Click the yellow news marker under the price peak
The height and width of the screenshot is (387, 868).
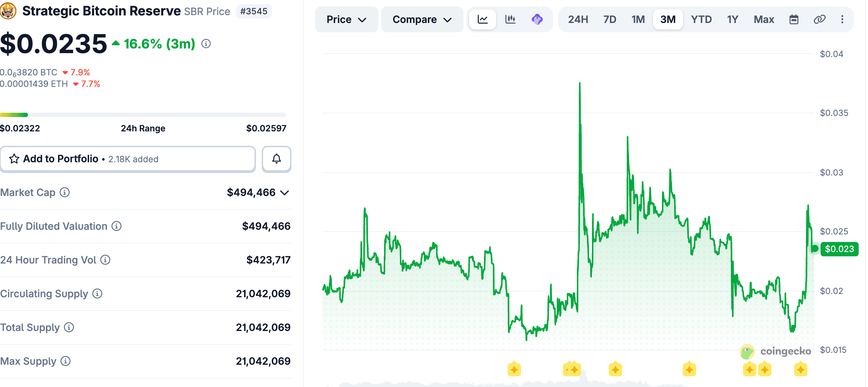pos(574,369)
